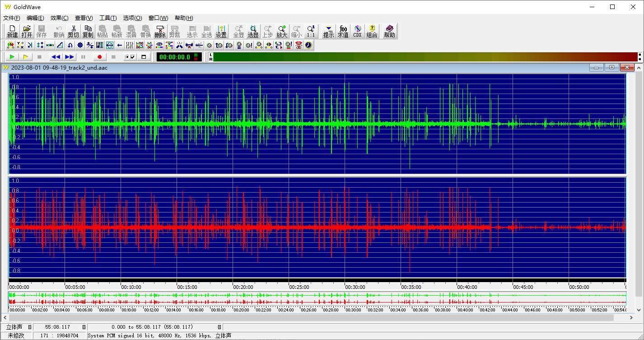Viewport: 644px width, 340px height.
Task: Open the equalizer bars effect icon
Action: pyautogui.click(x=130, y=45)
